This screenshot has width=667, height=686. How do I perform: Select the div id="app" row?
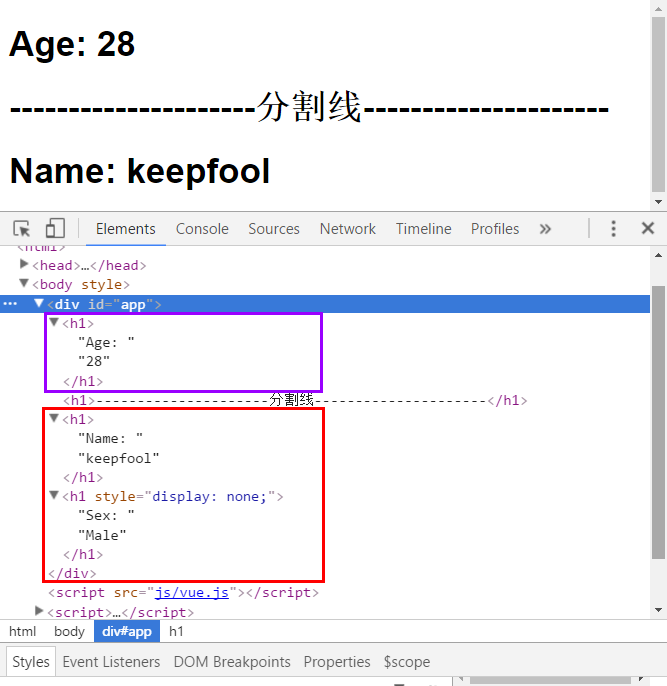(325, 304)
